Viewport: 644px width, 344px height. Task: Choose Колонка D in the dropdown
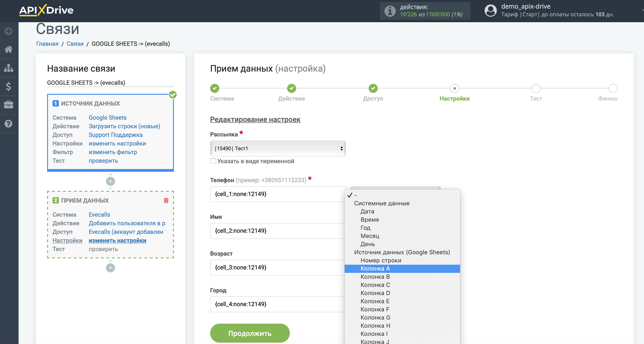[402, 293]
